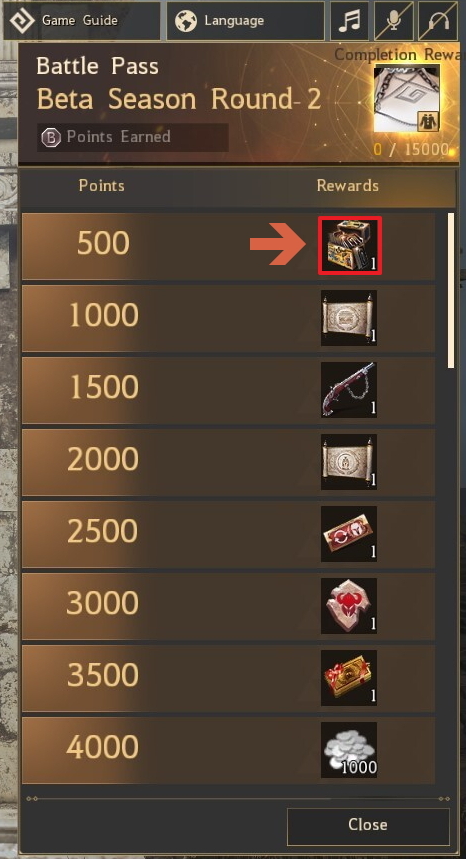Toggle the music note sound button
The width and height of the screenshot is (466, 859).
(x=349, y=21)
